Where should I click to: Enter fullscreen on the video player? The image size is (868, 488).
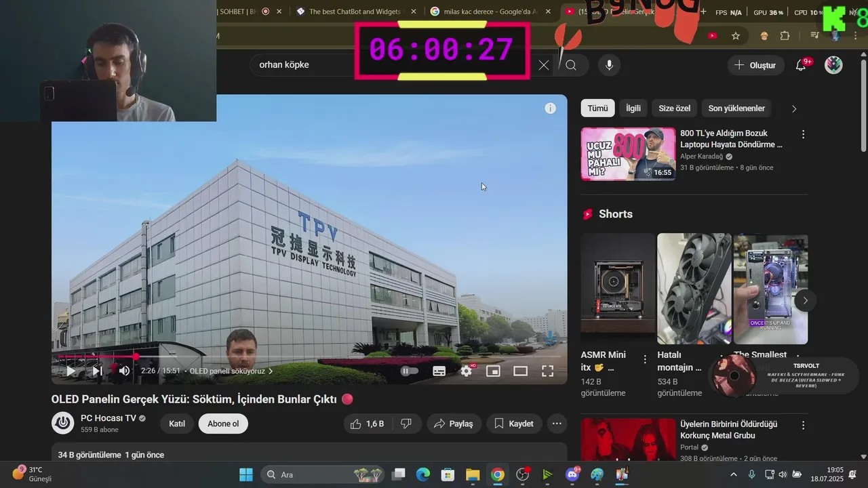(547, 371)
